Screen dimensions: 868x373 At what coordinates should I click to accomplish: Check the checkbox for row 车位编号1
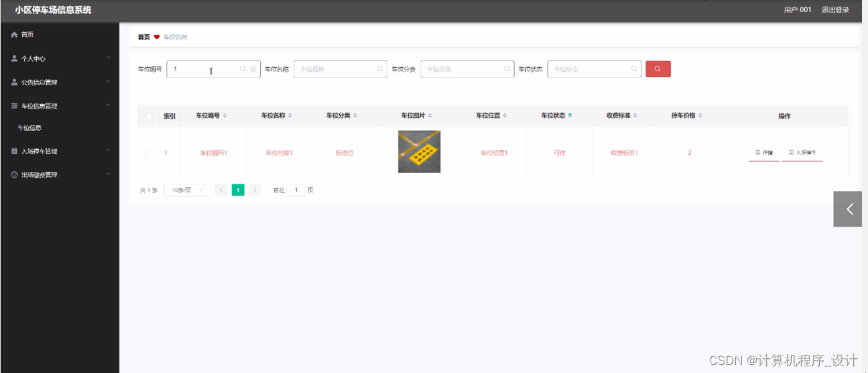pyautogui.click(x=148, y=153)
